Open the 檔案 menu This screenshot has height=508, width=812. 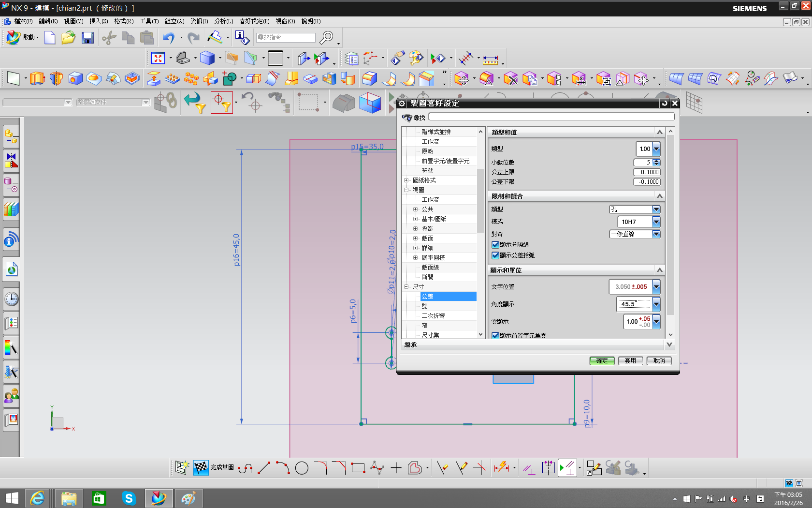pyautogui.click(x=22, y=21)
